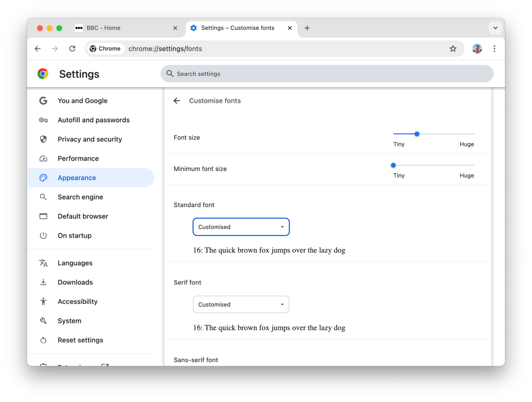Open Performance settings
Viewport: 532px width, 402px height.
pos(90,159)
